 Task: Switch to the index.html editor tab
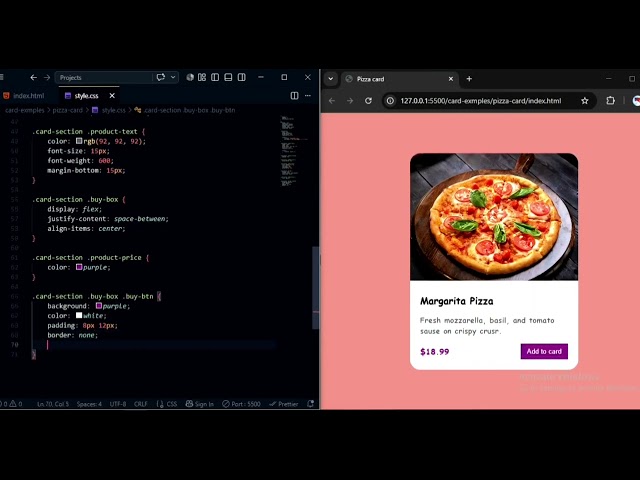point(24,96)
